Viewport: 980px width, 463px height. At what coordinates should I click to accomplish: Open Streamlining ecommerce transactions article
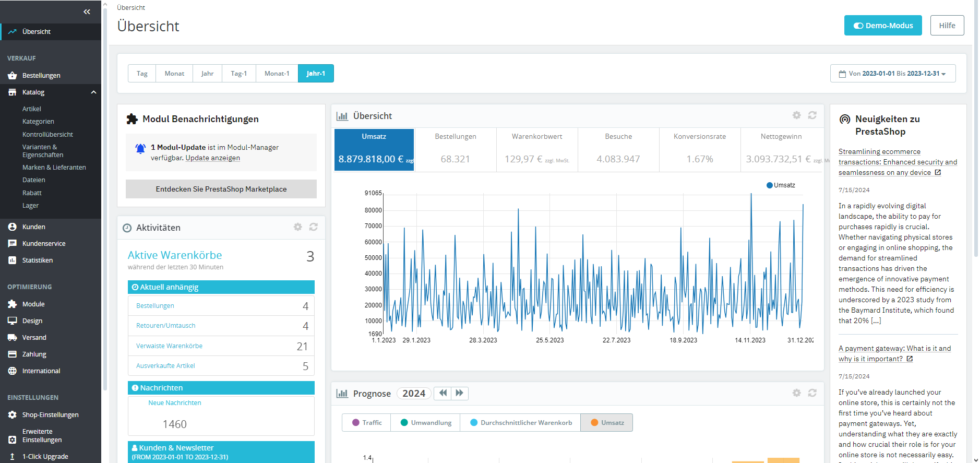coord(898,162)
